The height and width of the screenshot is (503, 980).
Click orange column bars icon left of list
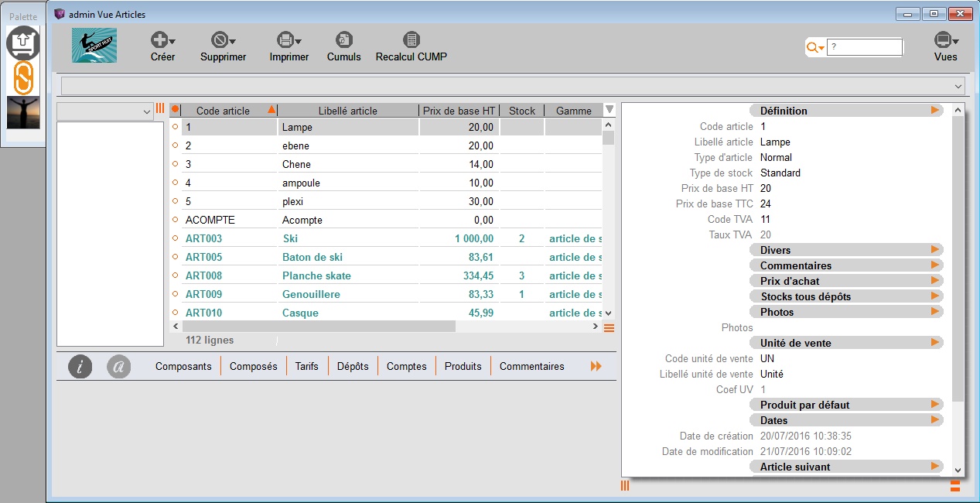[x=160, y=108]
